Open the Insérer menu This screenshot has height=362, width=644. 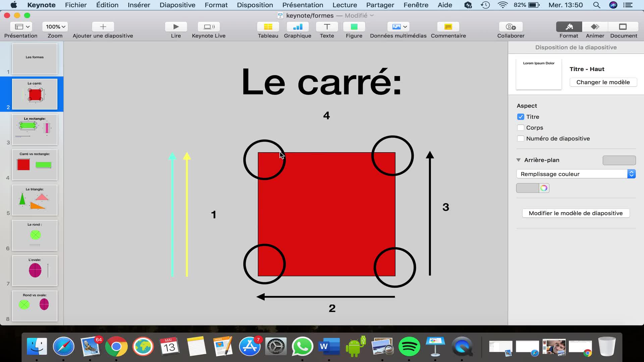(139, 5)
